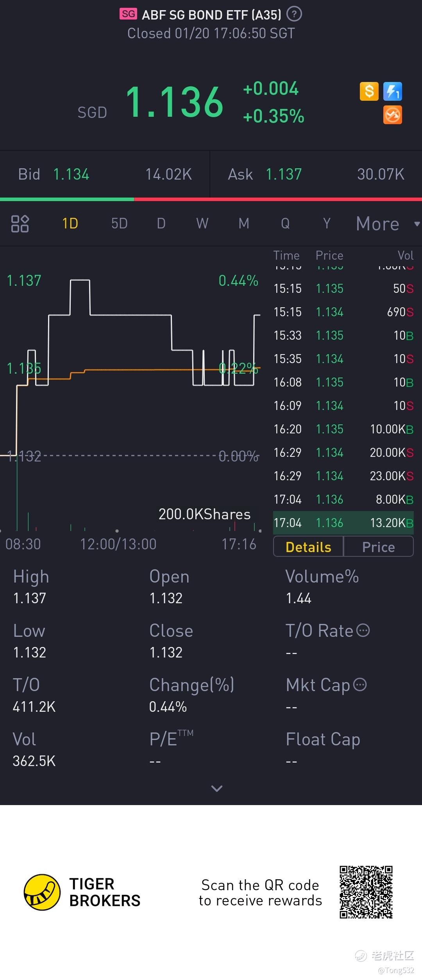The width and height of the screenshot is (422, 980).
Task: Tap the Tiger Brokers logo
Action: click(x=82, y=892)
